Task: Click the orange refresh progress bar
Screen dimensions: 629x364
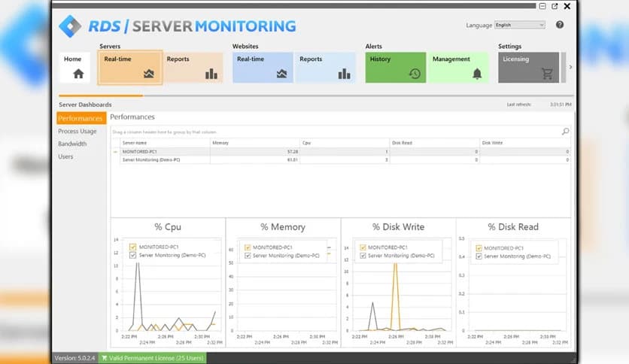Action: point(101,96)
